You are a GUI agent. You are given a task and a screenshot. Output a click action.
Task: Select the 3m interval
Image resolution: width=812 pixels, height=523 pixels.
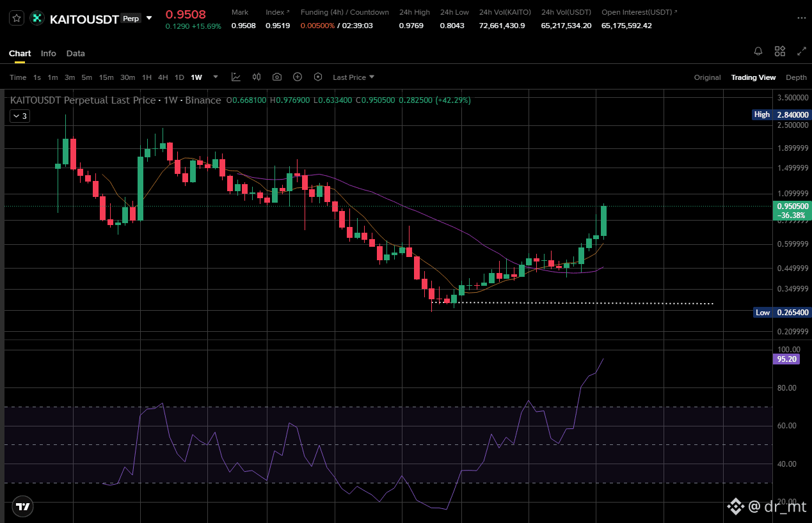click(70, 77)
